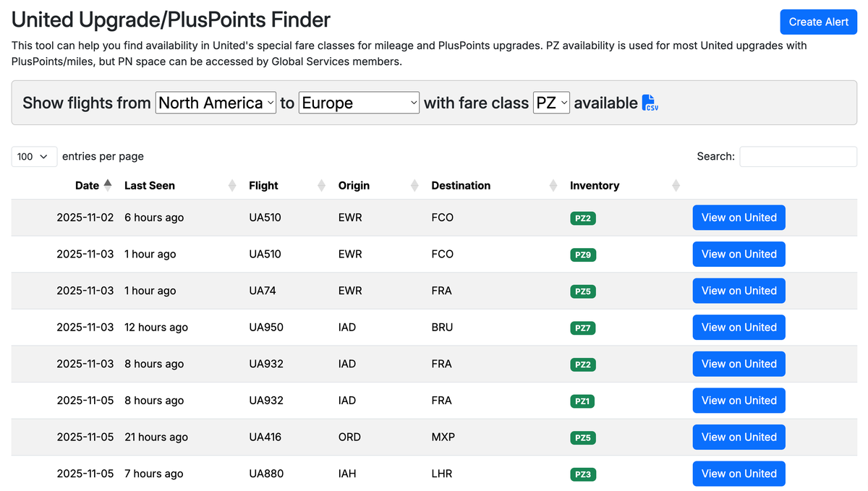The height and width of the screenshot is (491, 868).
Task: Click the Create Alert button
Action: tap(818, 22)
